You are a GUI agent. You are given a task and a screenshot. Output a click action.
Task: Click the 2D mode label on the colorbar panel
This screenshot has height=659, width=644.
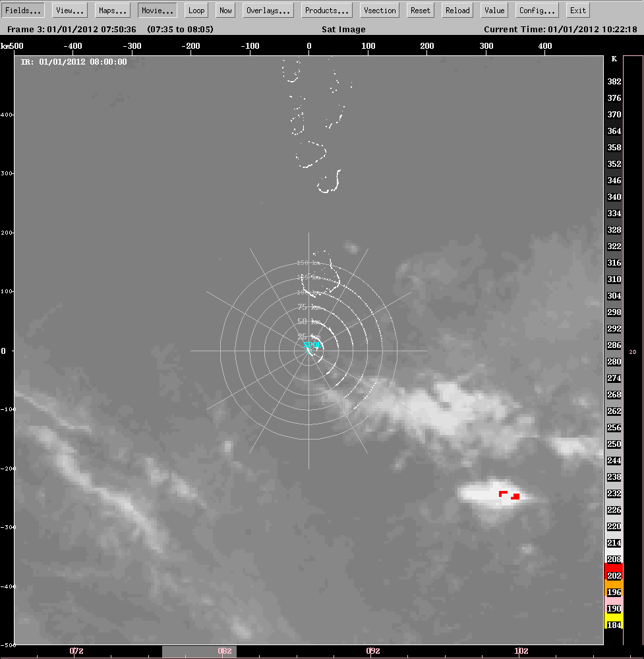pos(632,351)
